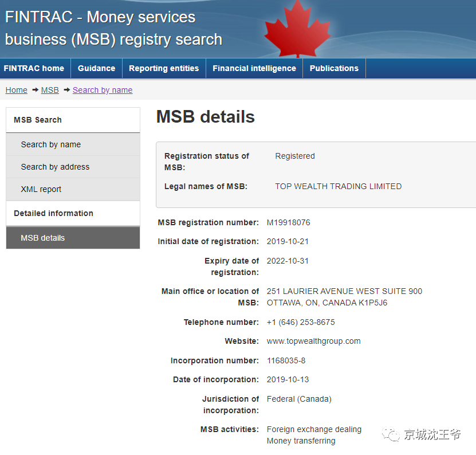Click the Detailed information sidebar heading
476x455 pixels.
click(53, 213)
